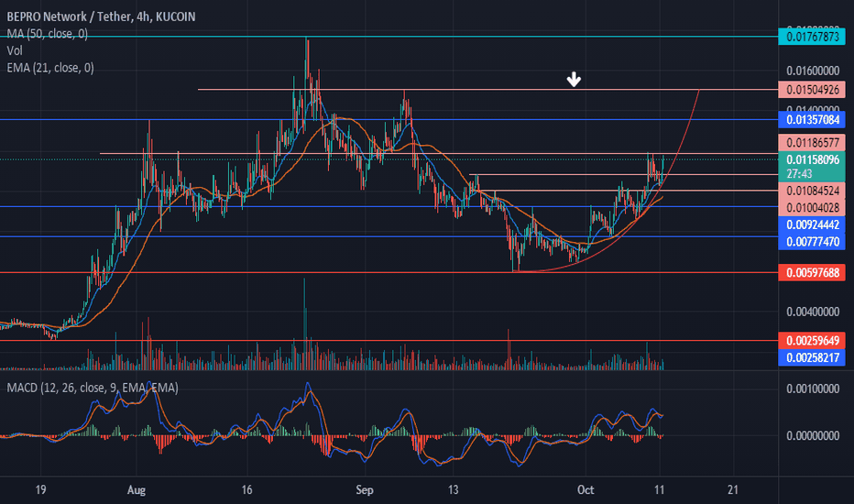
Task: Click the 0.00924442 blue price label
Action: point(812,225)
